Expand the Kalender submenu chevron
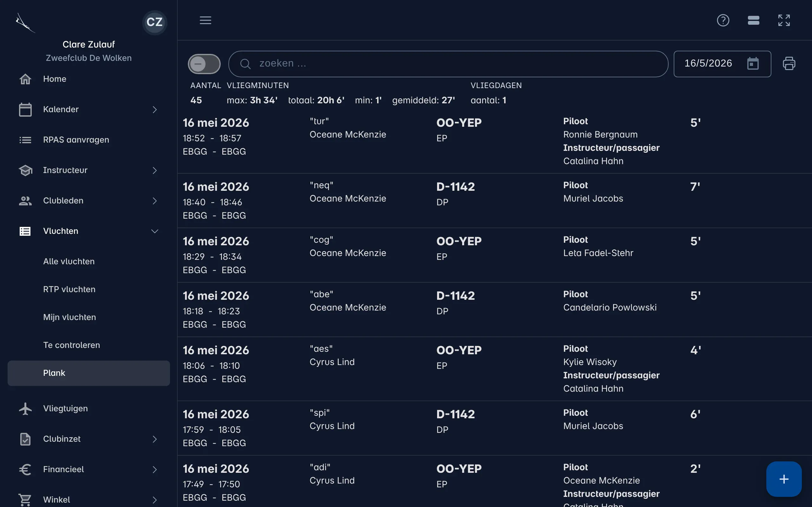The image size is (812, 507). [x=155, y=110]
